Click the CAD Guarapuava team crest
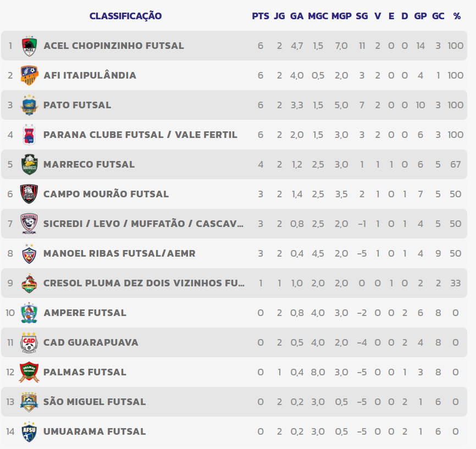Viewport: 476px width, 449px height. point(29,342)
